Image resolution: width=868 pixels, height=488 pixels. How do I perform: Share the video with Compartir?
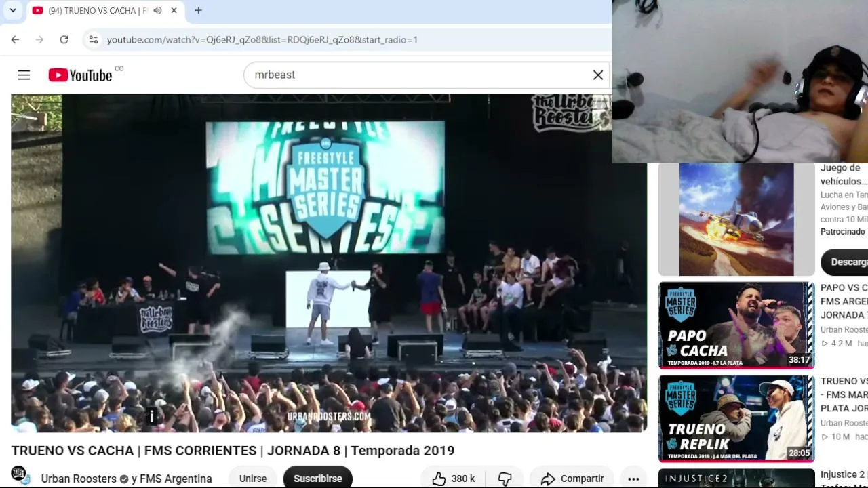pyautogui.click(x=572, y=479)
